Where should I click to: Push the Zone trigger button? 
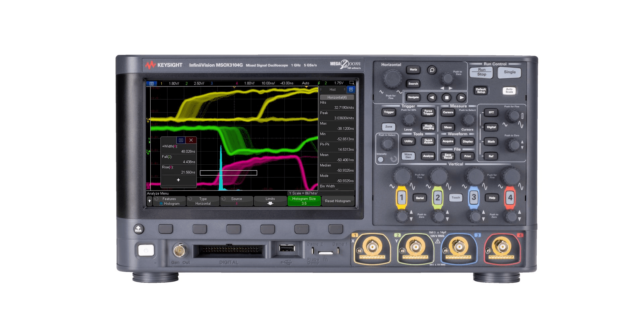[389, 127]
